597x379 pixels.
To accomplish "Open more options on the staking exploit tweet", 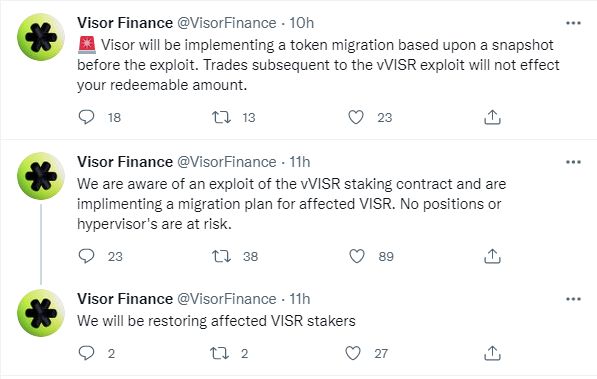I will coord(573,162).
